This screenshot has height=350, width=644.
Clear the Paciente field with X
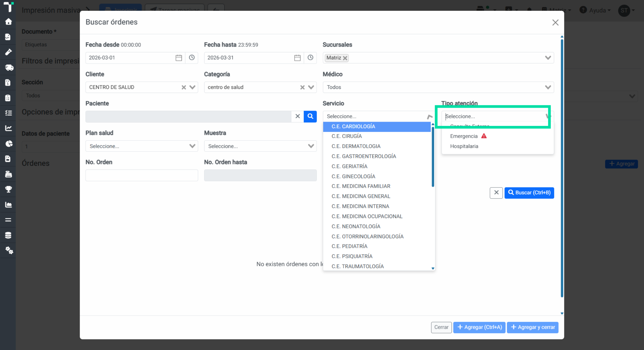pos(298,116)
